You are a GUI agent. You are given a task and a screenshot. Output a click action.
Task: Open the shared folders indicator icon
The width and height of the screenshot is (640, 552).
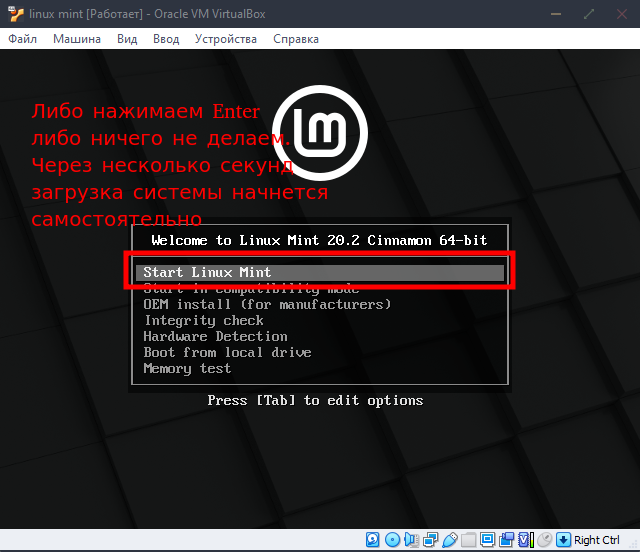coord(469,540)
